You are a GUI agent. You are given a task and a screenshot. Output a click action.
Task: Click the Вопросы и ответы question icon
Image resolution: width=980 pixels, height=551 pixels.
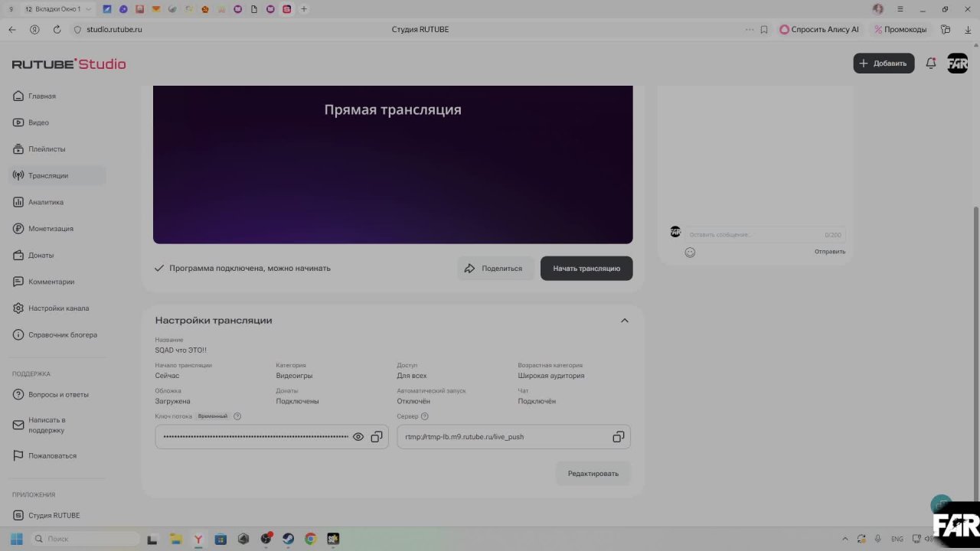tap(18, 395)
